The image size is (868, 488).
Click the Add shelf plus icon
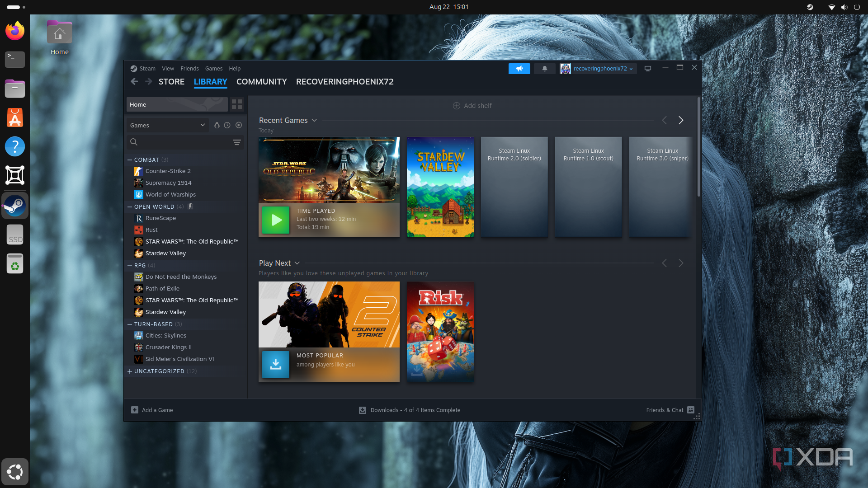(457, 106)
